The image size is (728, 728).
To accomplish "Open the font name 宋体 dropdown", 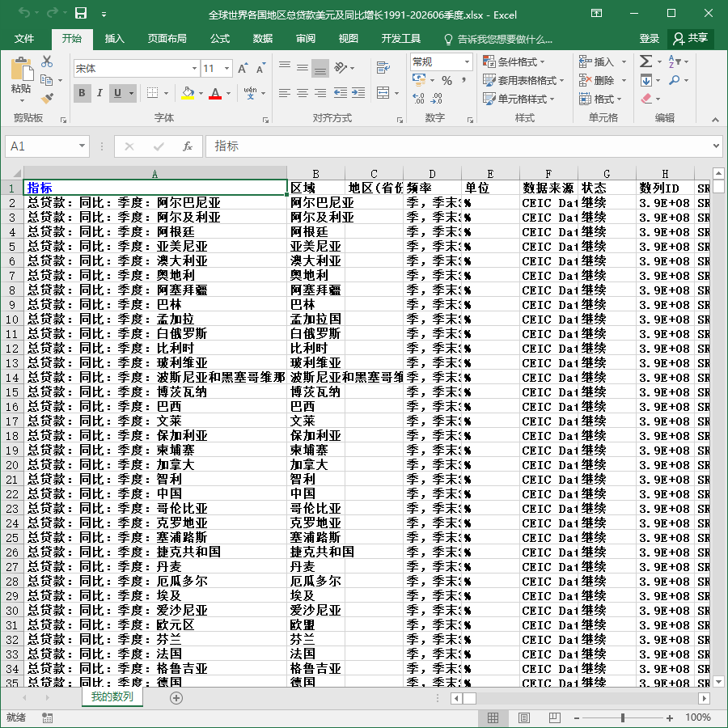I will tap(194, 69).
